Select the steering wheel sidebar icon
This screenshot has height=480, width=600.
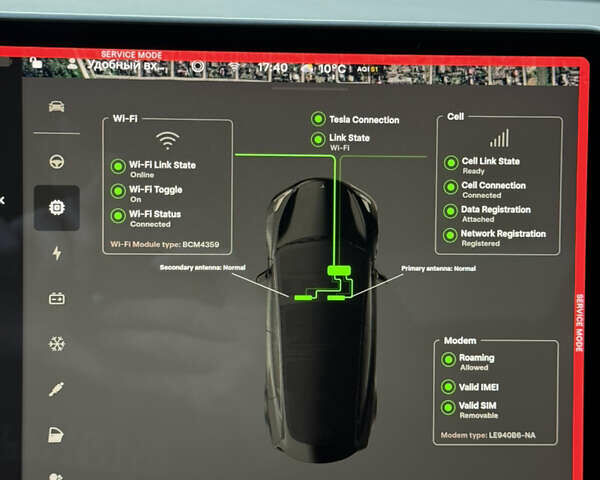[57, 161]
